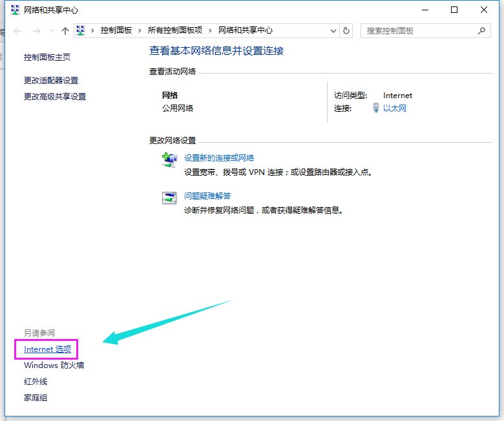Click the search magnifier icon

[481, 30]
